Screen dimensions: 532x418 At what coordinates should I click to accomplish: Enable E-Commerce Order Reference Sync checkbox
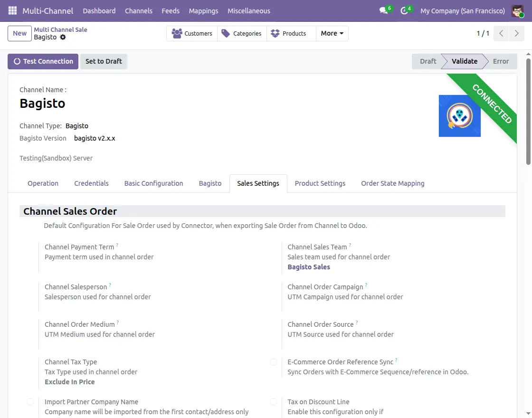click(274, 362)
